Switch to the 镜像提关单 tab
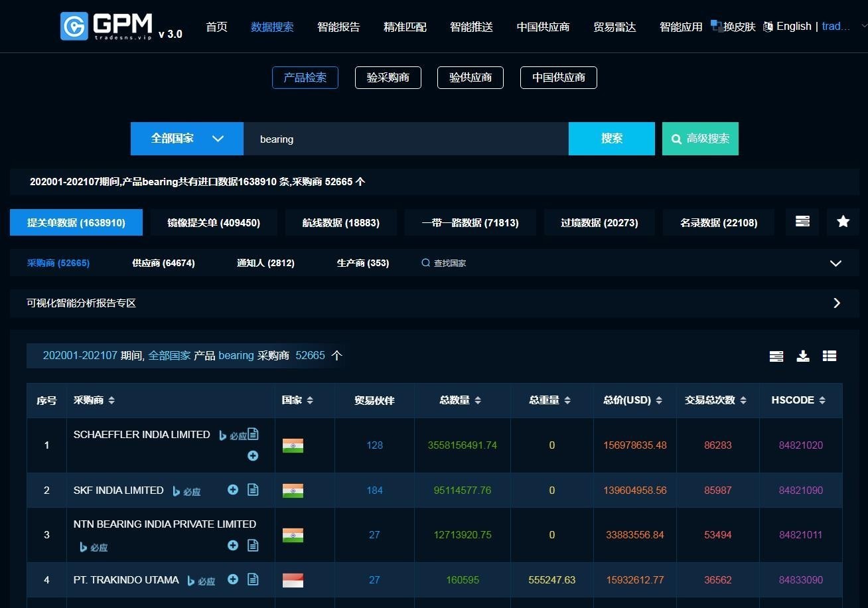868x608 pixels. (214, 222)
